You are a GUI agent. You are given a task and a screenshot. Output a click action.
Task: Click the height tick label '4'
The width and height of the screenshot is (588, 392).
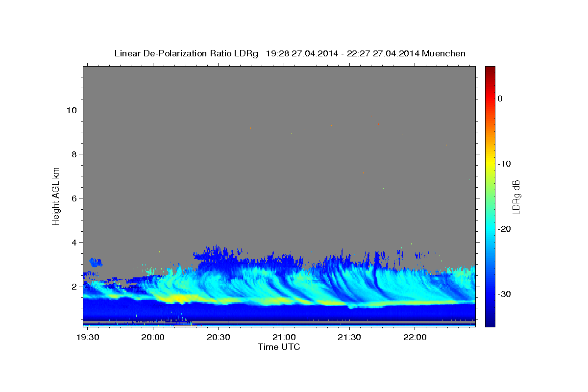click(75, 242)
